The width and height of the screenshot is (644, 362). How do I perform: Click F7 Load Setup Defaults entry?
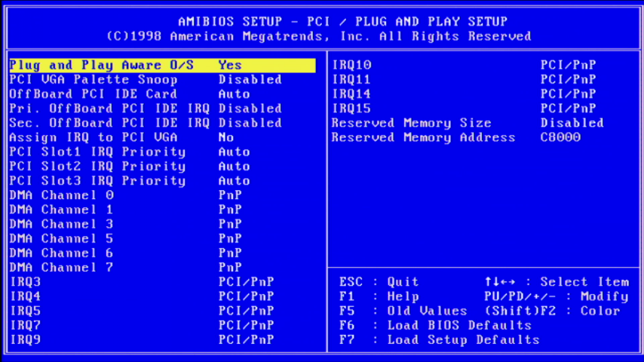click(x=439, y=339)
